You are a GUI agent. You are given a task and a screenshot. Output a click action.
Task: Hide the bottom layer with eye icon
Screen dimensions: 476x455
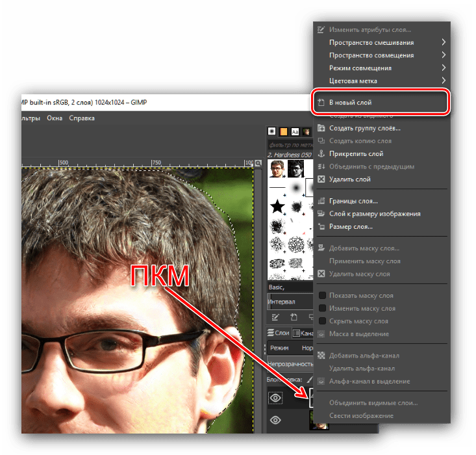275,420
